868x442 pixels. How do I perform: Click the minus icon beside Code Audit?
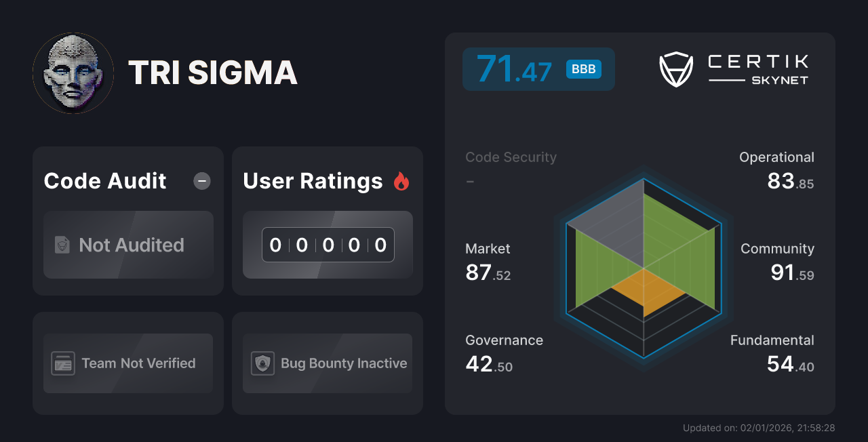coord(202,181)
